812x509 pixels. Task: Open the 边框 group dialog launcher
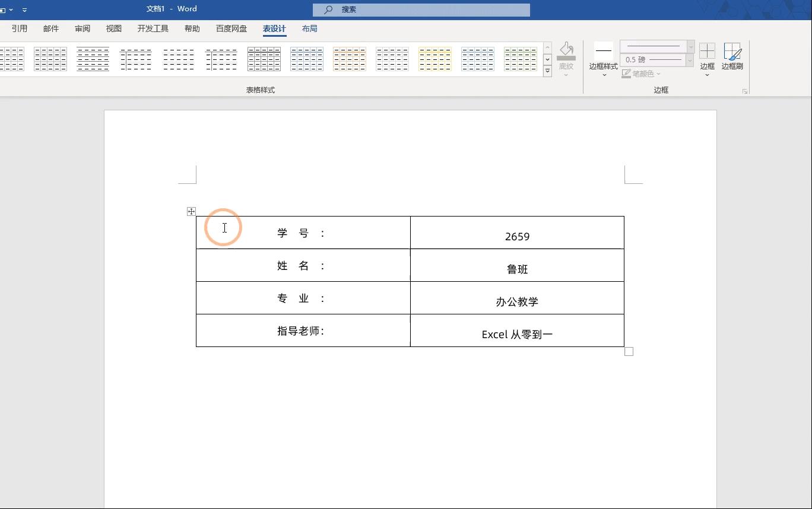point(745,91)
